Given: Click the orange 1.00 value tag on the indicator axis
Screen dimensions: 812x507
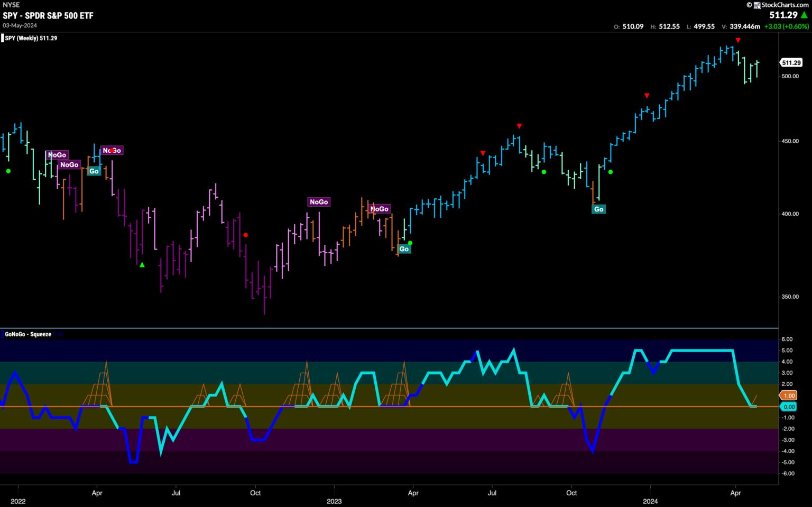Looking at the screenshot, I should (x=789, y=395).
